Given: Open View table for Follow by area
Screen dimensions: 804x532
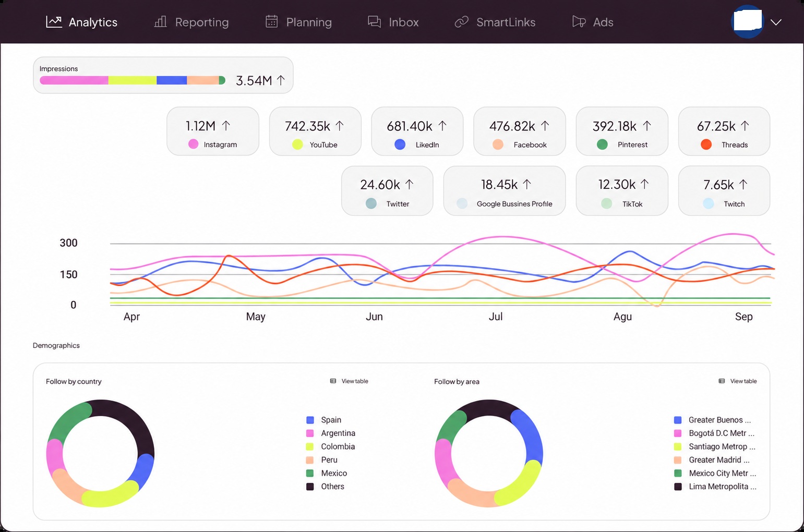Looking at the screenshot, I should coord(738,381).
